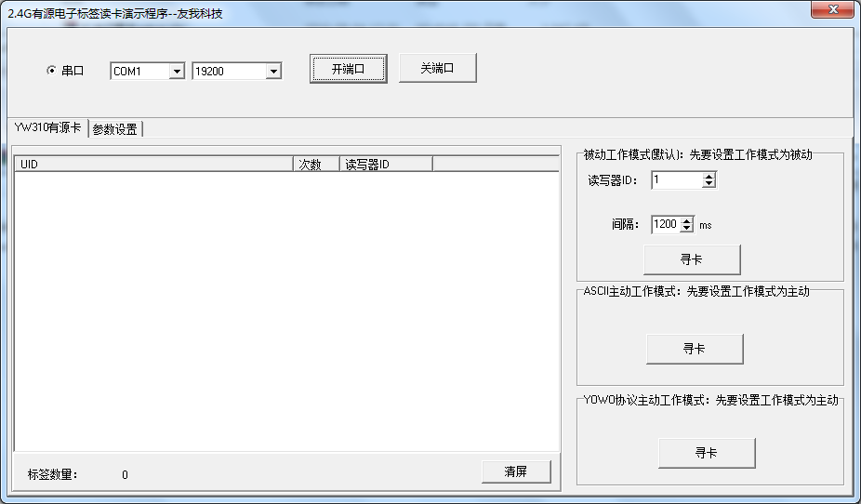The width and height of the screenshot is (861, 504).
Task: Increase the 读写器ID value with up arrow
Action: tap(709, 177)
